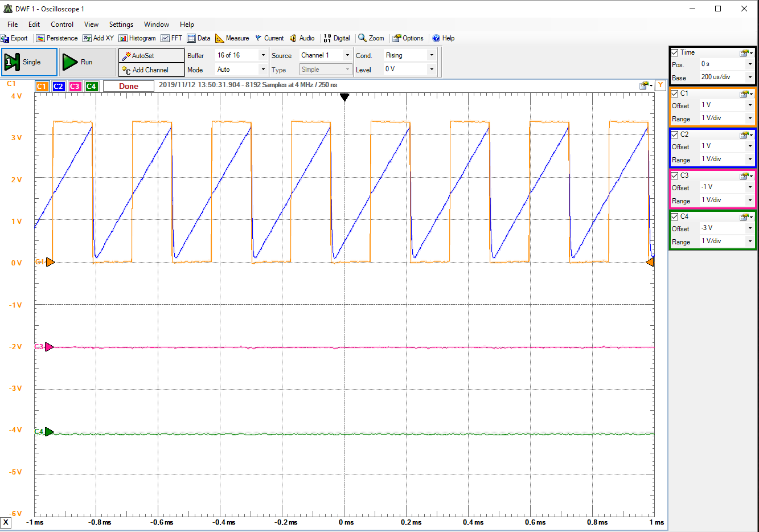Select the blue C2 channel color tag

point(58,87)
